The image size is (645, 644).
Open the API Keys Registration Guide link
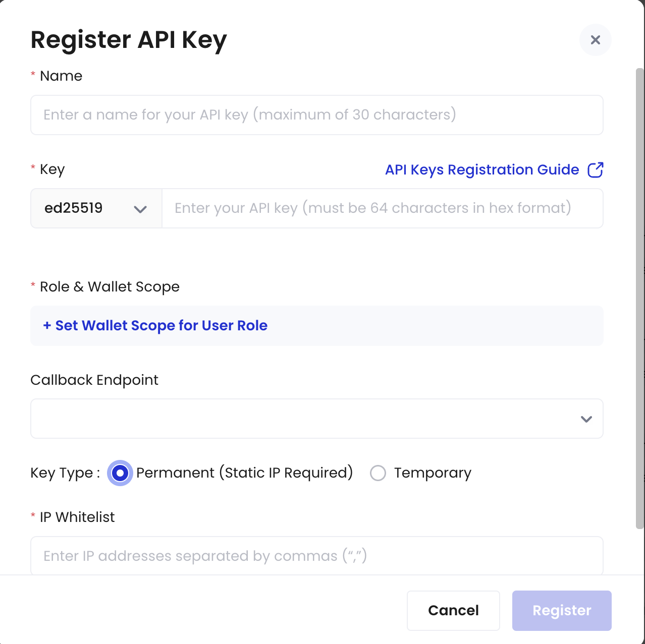point(482,170)
